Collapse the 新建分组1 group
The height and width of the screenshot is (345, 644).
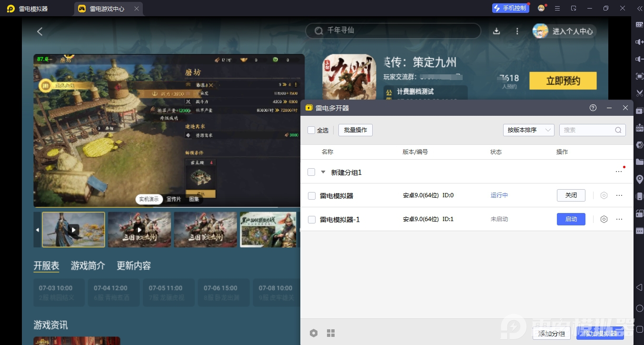pos(323,172)
